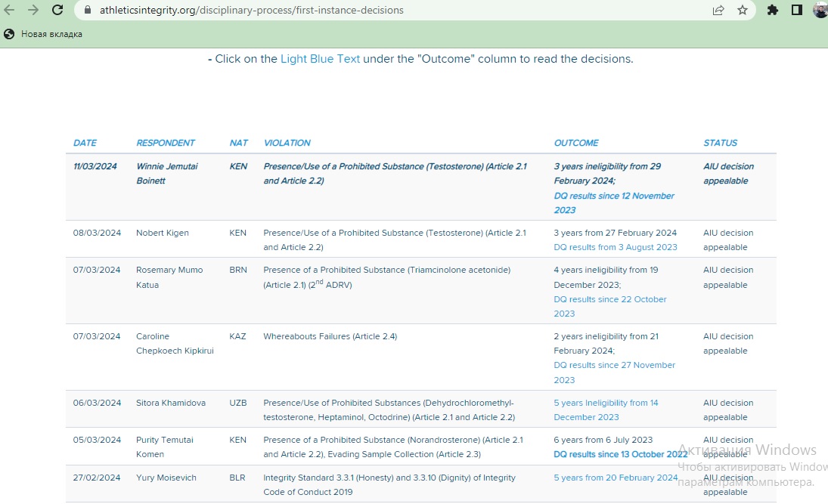Image resolution: width=828 pixels, height=504 pixels.
Task: Click the padlock site info icon
Action: [87, 11]
